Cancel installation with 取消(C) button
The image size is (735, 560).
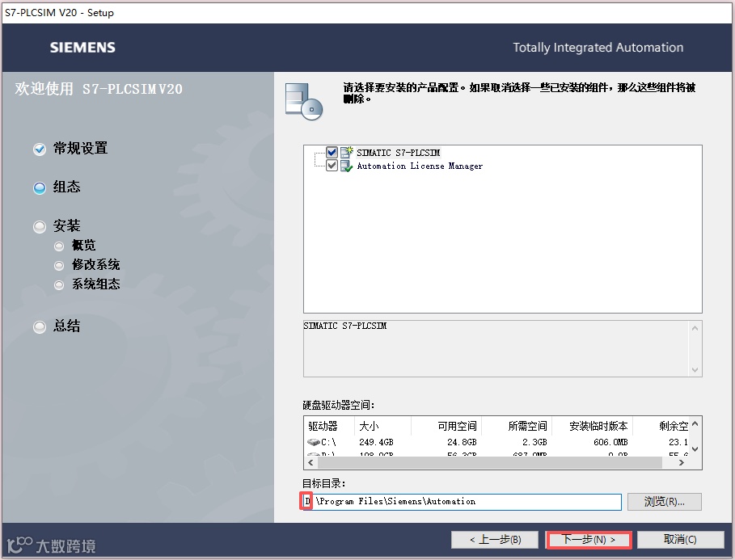pyautogui.click(x=680, y=539)
